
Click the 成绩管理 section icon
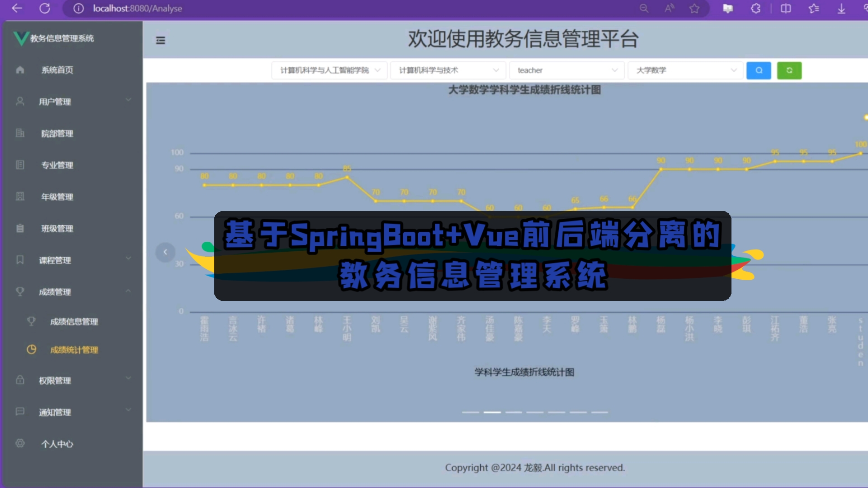[x=19, y=291]
